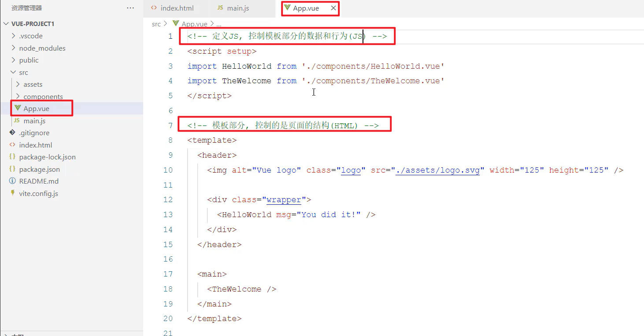Expand the node_modules folder
This screenshot has width=644, height=336.
(14, 48)
